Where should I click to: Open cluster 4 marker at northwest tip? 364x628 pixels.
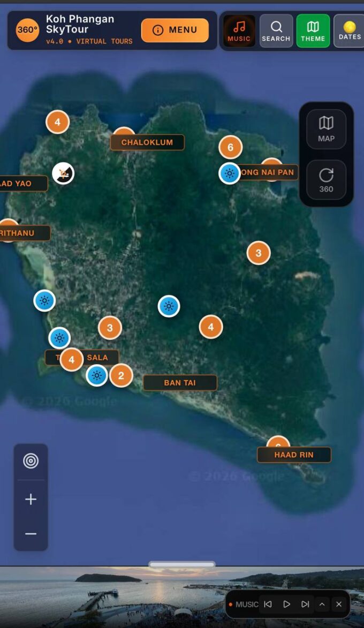click(x=58, y=122)
